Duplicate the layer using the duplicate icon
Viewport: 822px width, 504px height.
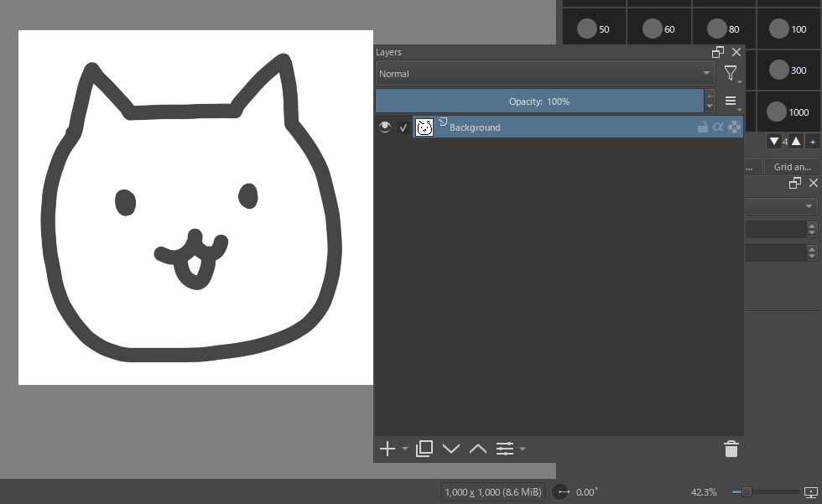pos(424,449)
